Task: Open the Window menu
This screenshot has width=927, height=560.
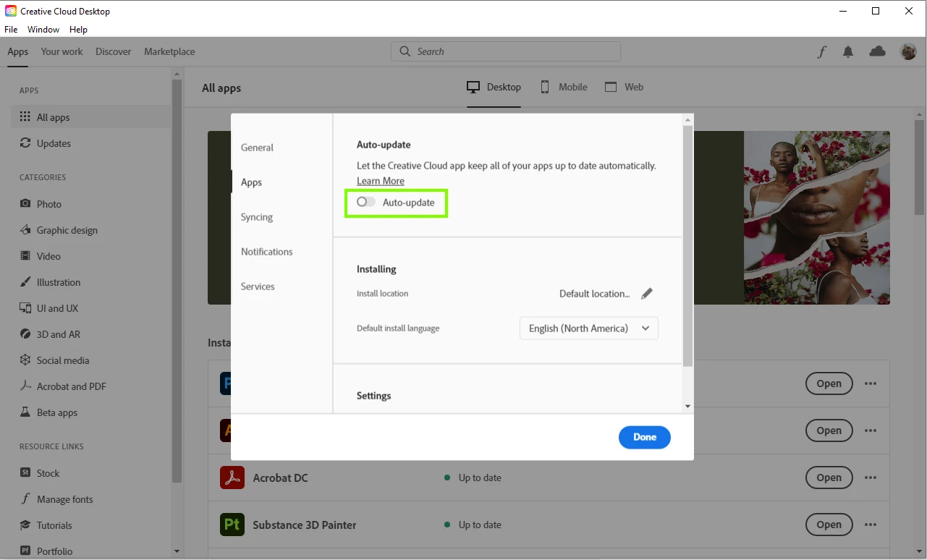Action: click(x=43, y=30)
